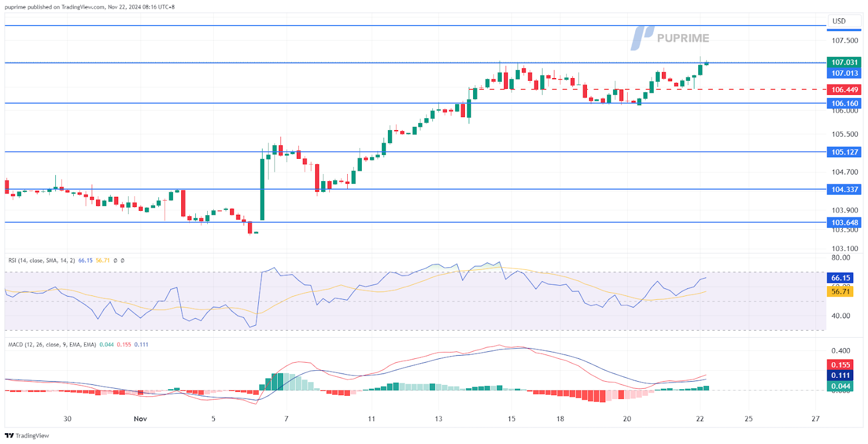Click the red 106.449 dashed level label
Viewport: 868px width, 444px height.
[844, 90]
